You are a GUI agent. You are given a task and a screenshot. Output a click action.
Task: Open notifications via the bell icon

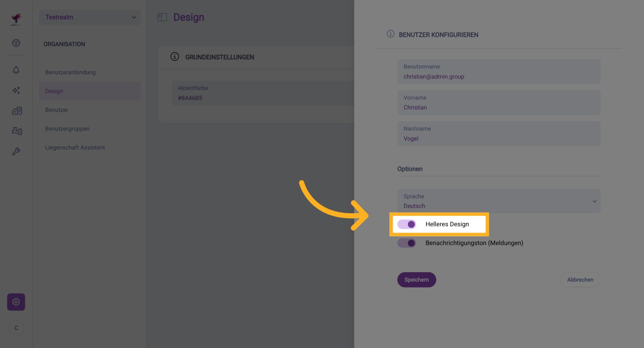point(16,70)
